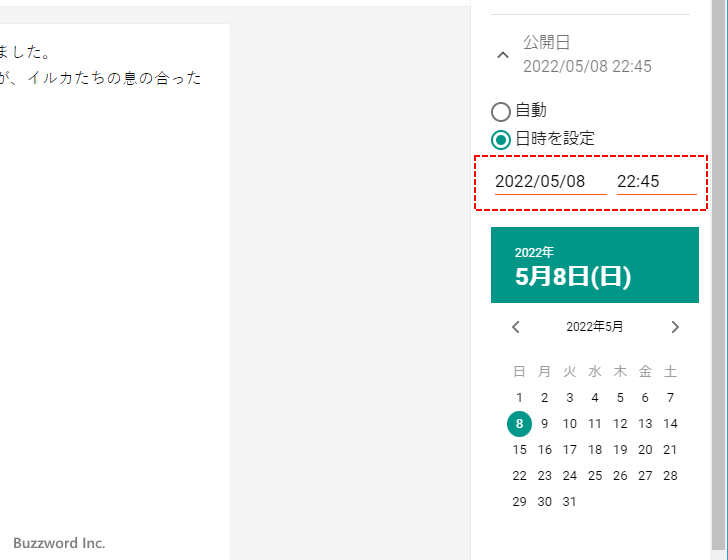Select May 13 in the calendar
This screenshot has height=560, width=728.
pos(645,423)
